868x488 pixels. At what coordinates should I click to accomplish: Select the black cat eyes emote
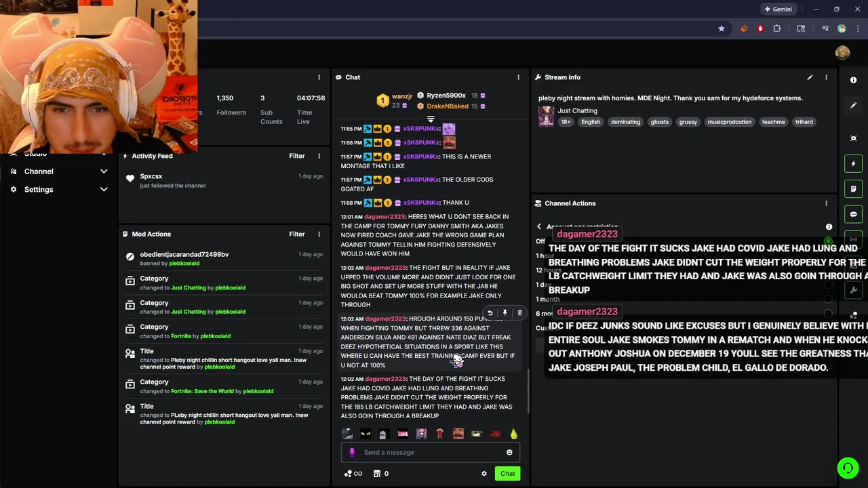pyautogui.click(x=366, y=434)
